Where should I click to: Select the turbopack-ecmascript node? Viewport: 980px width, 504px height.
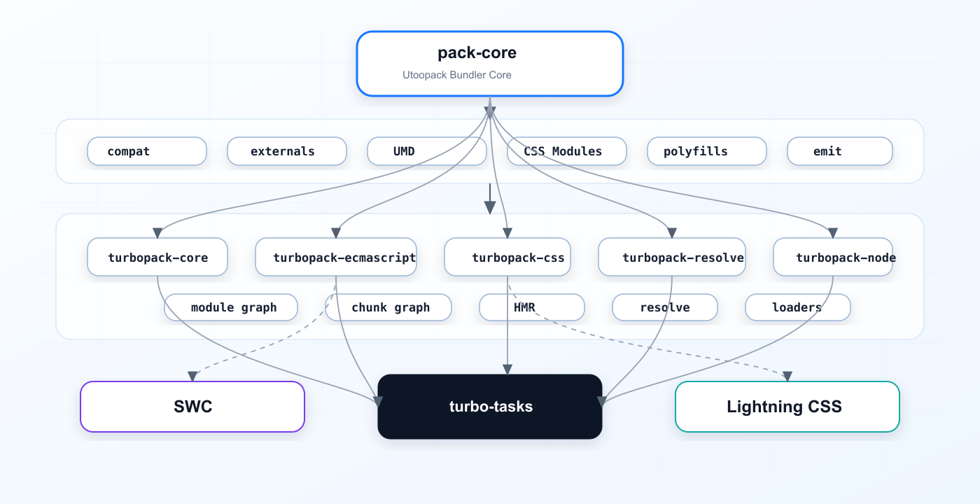point(336,257)
